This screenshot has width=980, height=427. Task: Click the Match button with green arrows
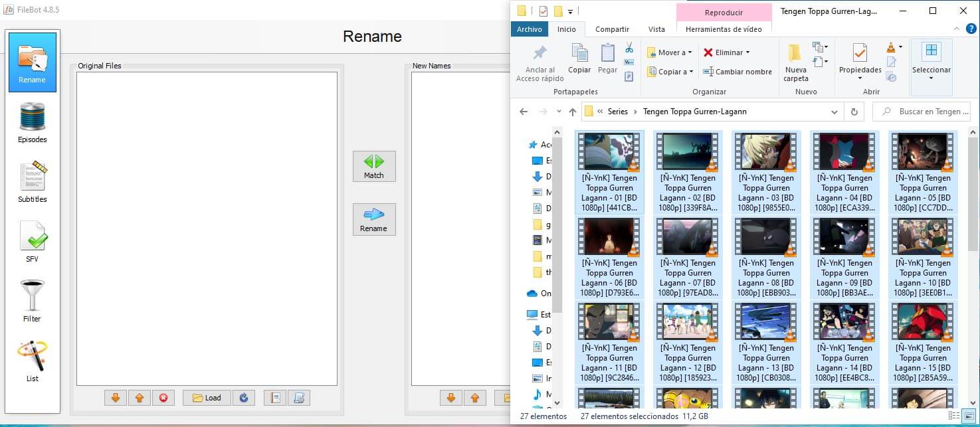pos(374,166)
